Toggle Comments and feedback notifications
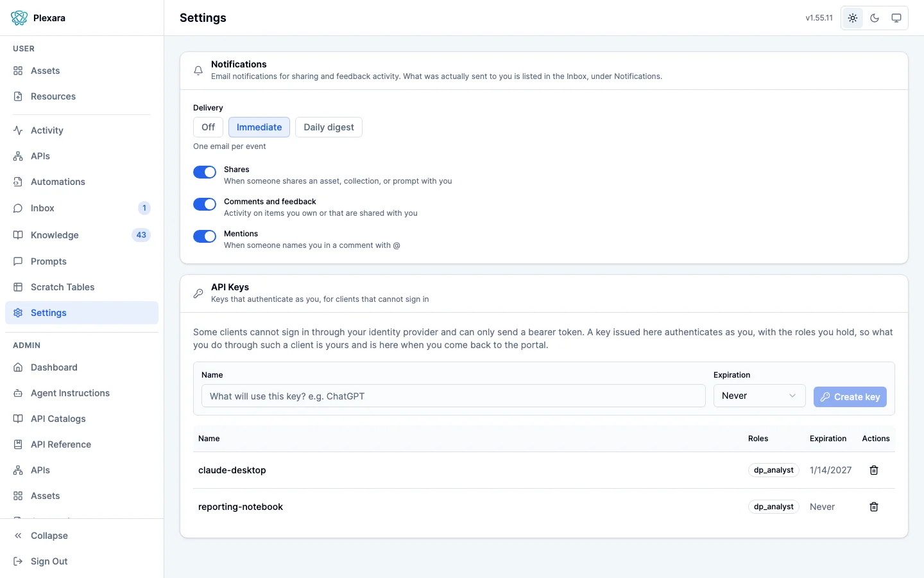This screenshot has width=924, height=578. [205, 204]
